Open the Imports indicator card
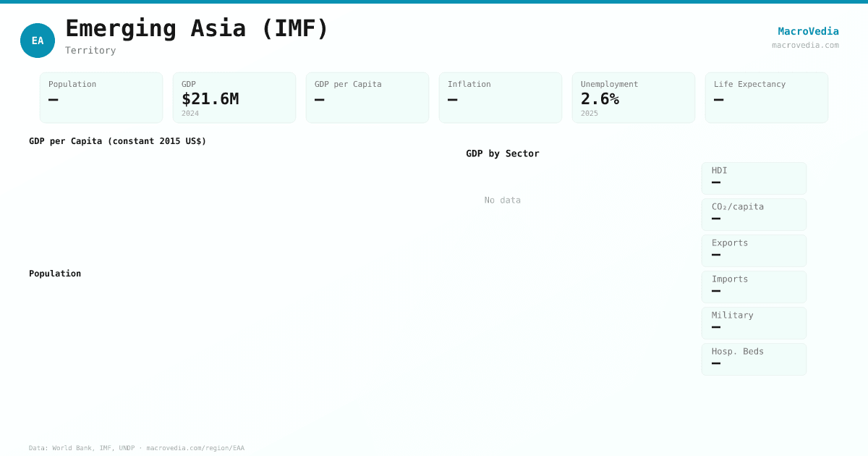This screenshot has width=868, height=456. coord(754,287)
